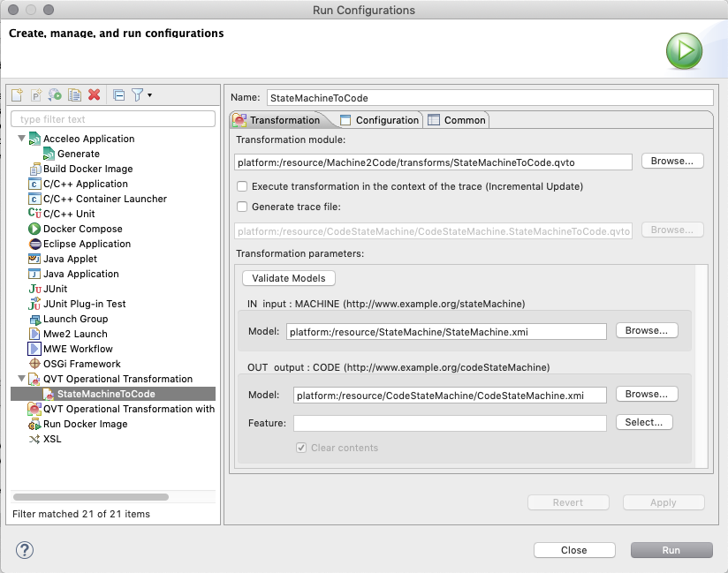Click the Export launch configuration icon
This screenshot has width=728, height=573.
[56, 95]
